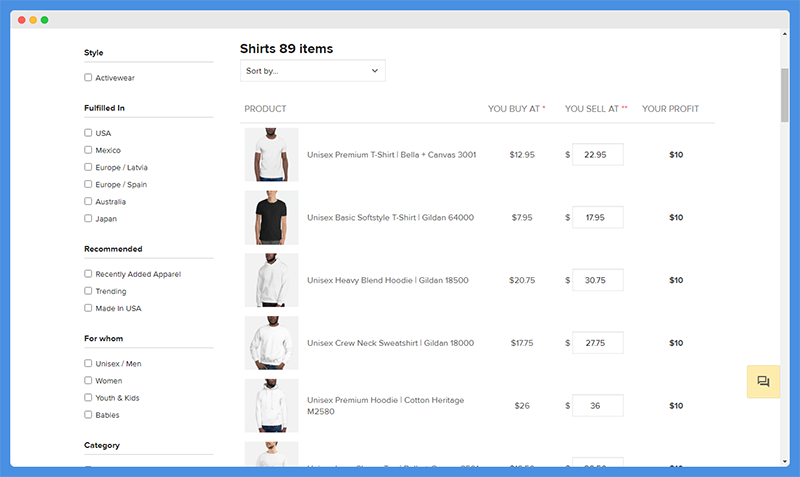Enable Recently Added Apparel filter
Image resolution: width=800 pixels, height=477 pixels.
pyautogui.click(x=88, y=274)
